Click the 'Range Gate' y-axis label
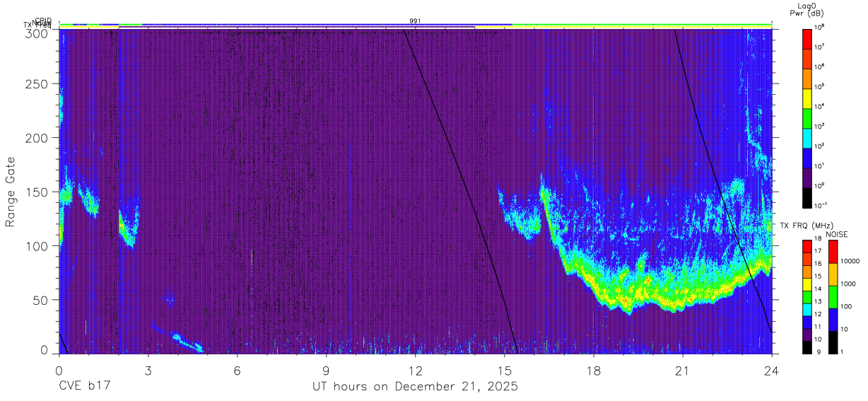Viewport: 868px width, 401px height. pyautogui.click(x=11, y=192)
